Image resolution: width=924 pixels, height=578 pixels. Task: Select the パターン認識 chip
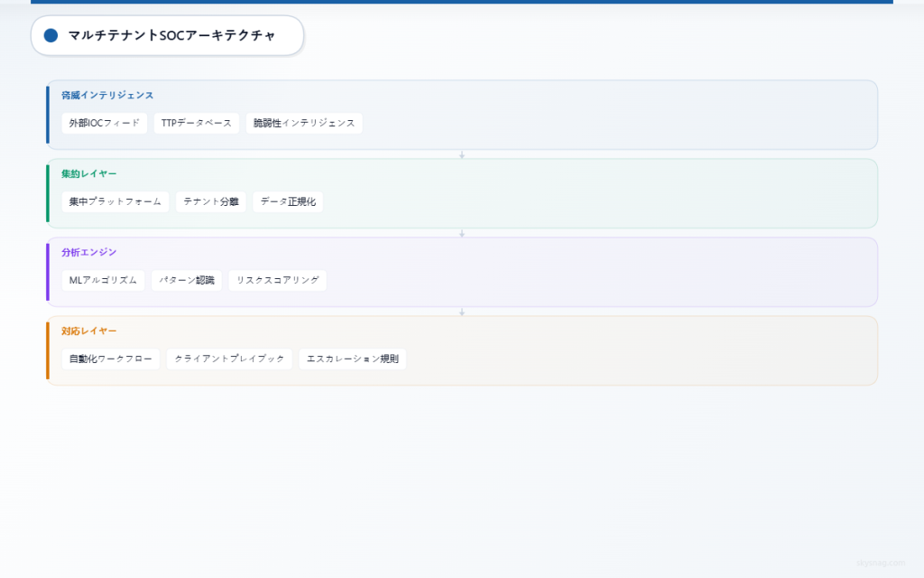click(x=187, y=281)
